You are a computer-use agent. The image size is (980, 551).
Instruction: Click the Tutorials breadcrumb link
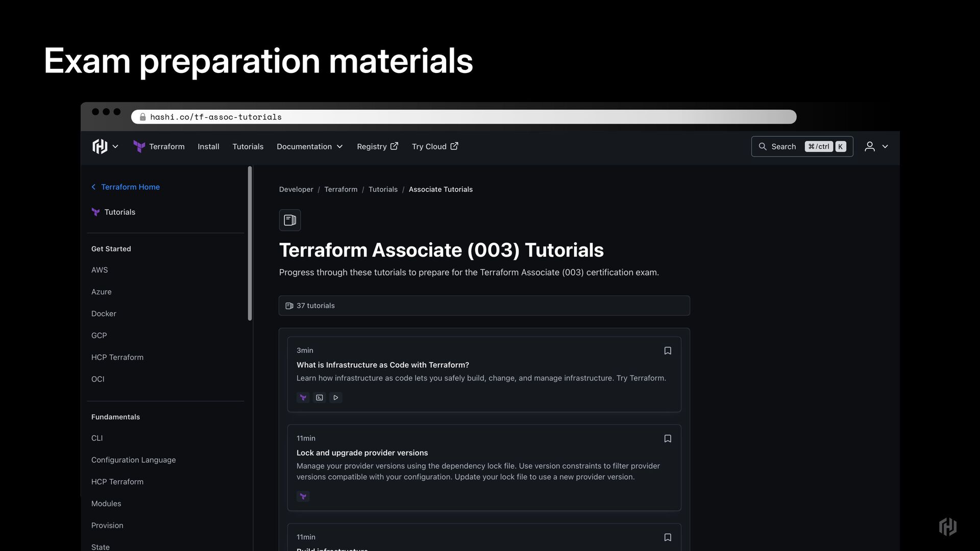(383, 189)
